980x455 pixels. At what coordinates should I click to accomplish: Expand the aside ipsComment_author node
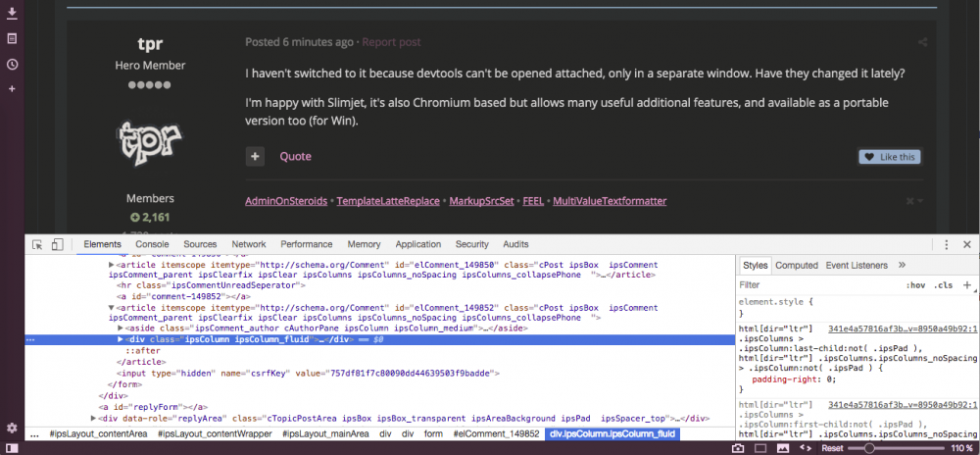[x=121, y=328]
